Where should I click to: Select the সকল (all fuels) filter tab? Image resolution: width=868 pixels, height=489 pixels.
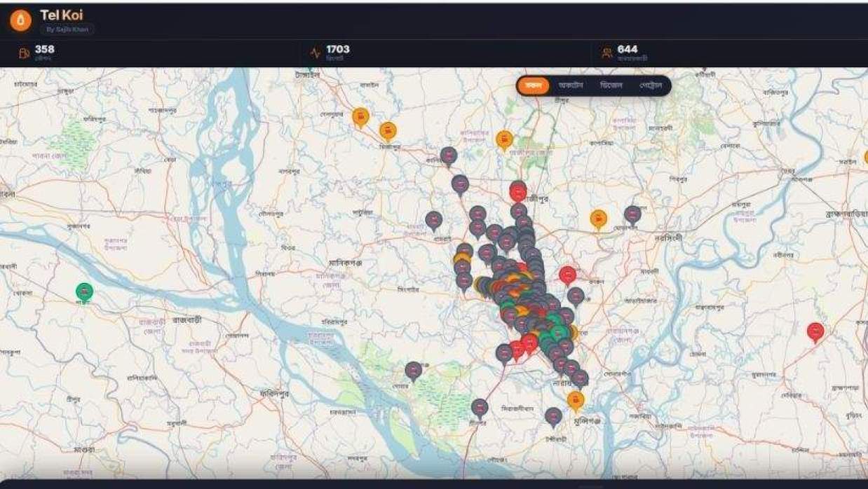(534, 85)
